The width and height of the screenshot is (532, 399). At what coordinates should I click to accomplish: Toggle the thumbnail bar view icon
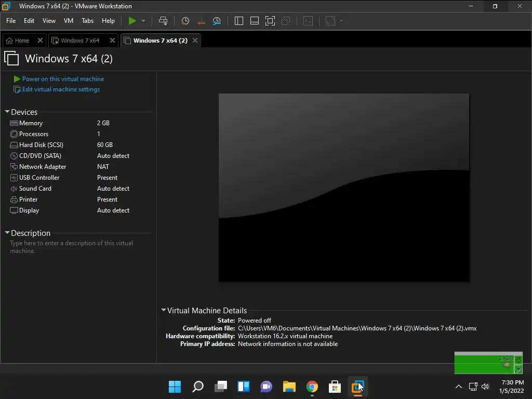pyautogui.click(x=255, y=21)
